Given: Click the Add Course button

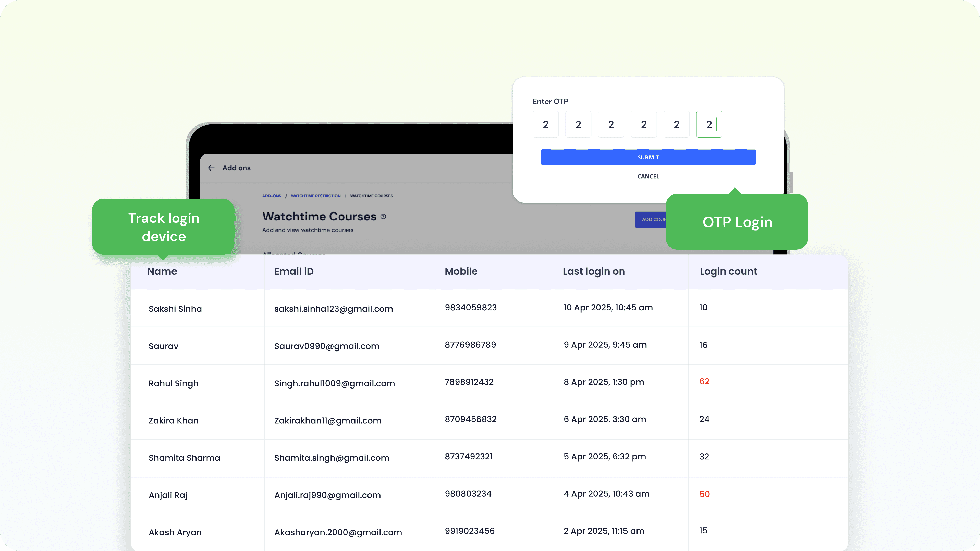Looking at the screenshot, I should 651,219.
